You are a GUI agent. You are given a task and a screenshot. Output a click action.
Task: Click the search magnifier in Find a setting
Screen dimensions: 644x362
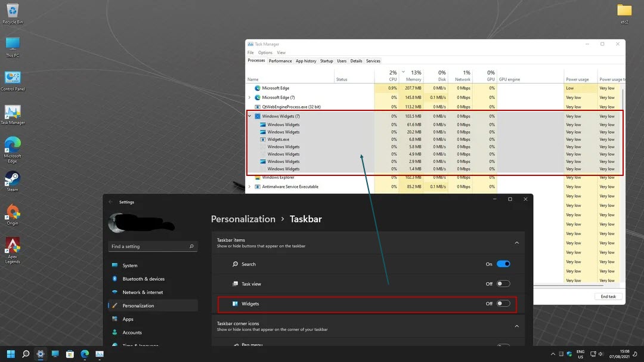click(191, 246)
